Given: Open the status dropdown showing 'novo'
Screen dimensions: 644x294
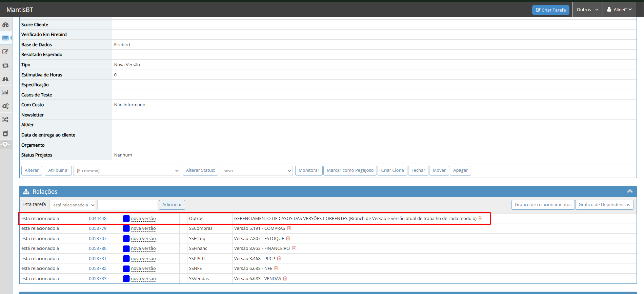Looking at the screenshot, I should click(256, 171).
